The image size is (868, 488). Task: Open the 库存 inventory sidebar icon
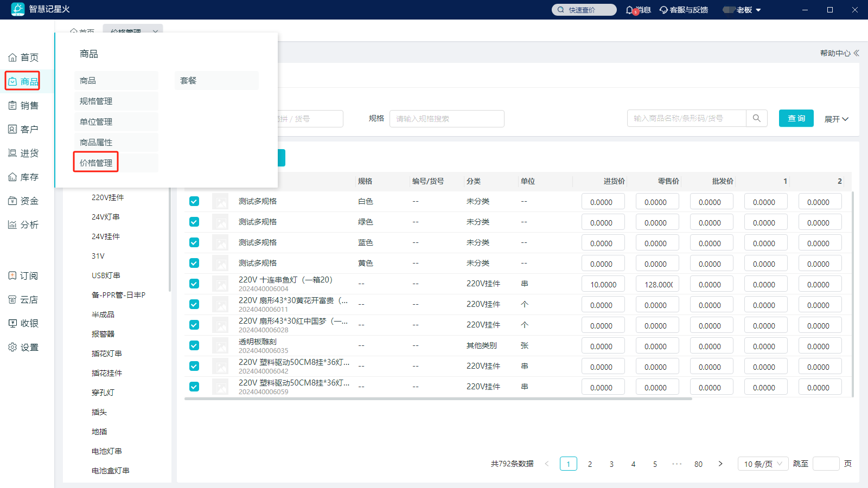coord(12,177)
